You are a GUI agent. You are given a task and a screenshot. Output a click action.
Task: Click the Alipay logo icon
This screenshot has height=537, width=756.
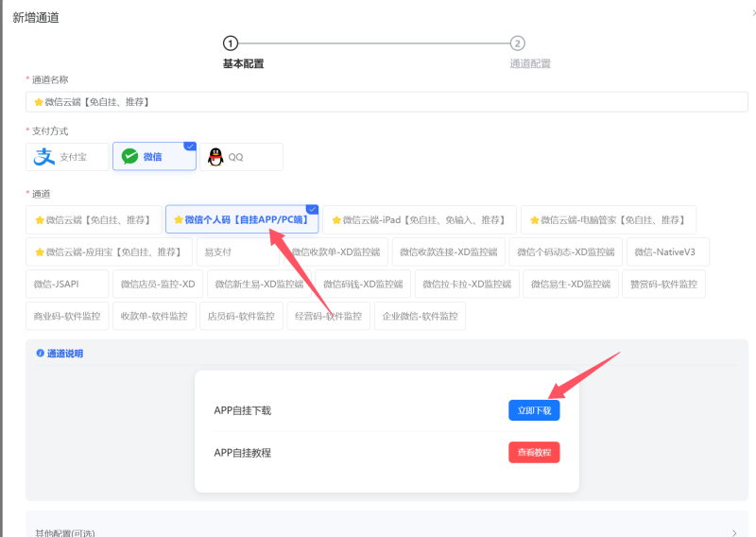coord(43,157)
